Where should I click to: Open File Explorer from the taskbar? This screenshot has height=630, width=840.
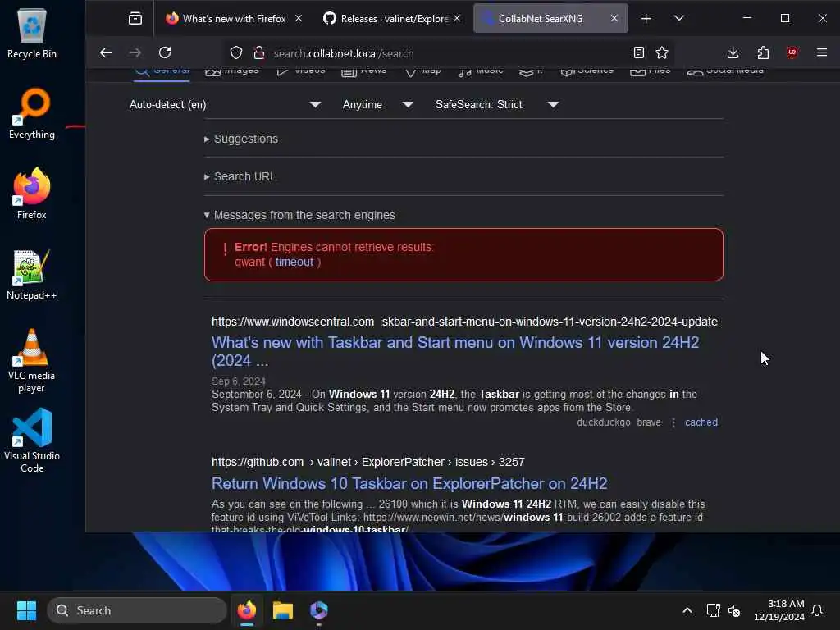pyautogui.click(x=283, y=610)
